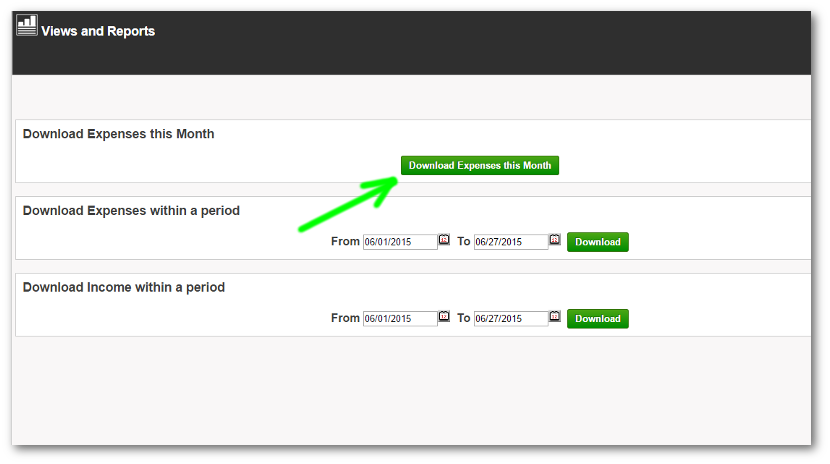Click the Views and Reports chart icon
This screenshot has width=830, height=464.
click(x=27, y=26)
